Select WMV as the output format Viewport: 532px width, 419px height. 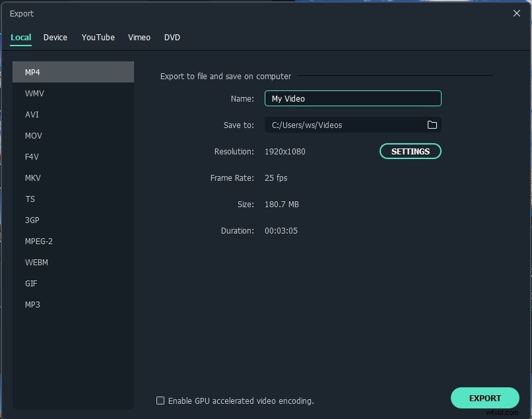[x=33, y=93]
